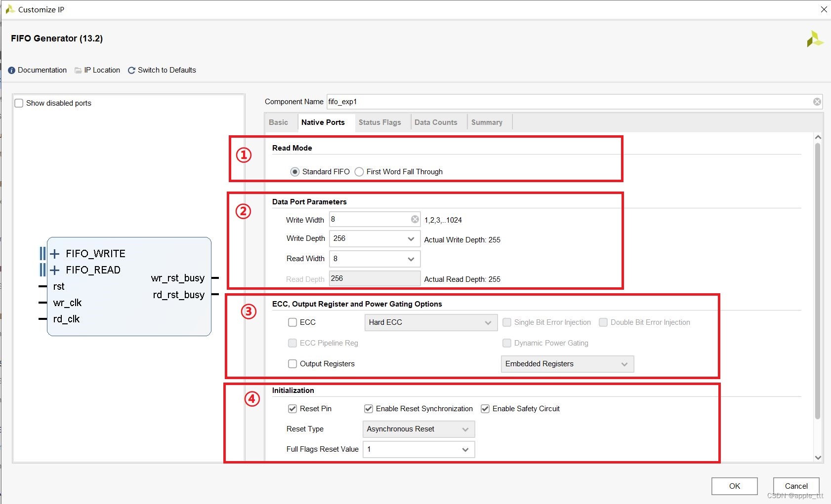Click the Data Port Parameters heading
Viewport: 831px width, 504px height.
(x=309, y=202)
